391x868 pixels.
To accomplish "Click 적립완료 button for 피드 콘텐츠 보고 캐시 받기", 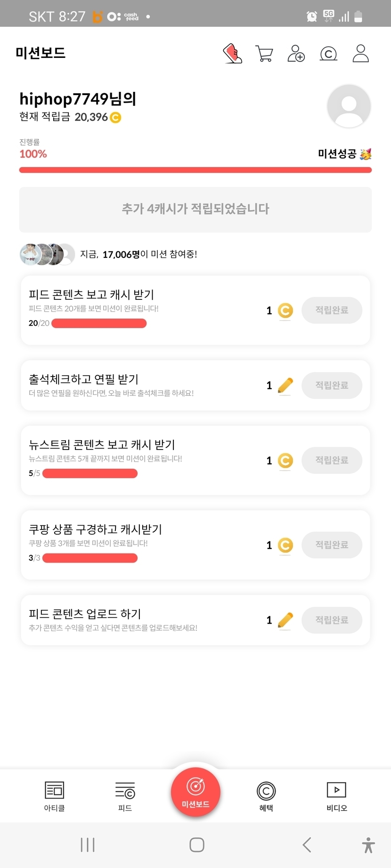I will coord(332,310).
